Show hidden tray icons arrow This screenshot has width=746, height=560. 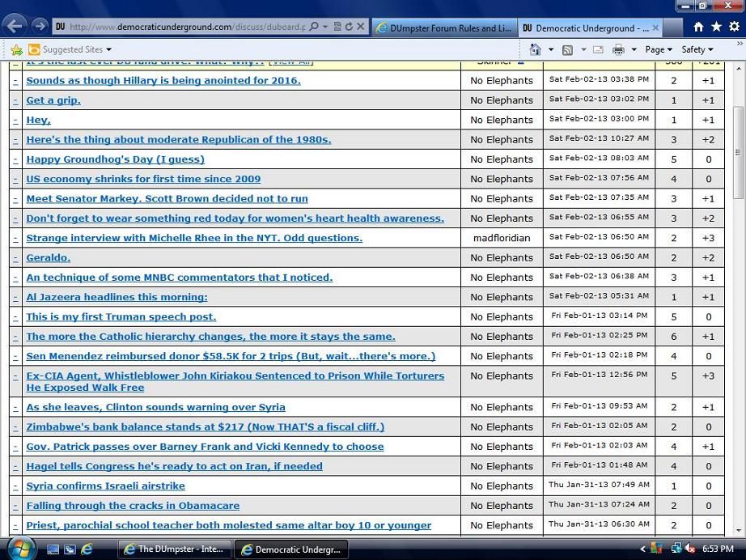tap(642, 549)
